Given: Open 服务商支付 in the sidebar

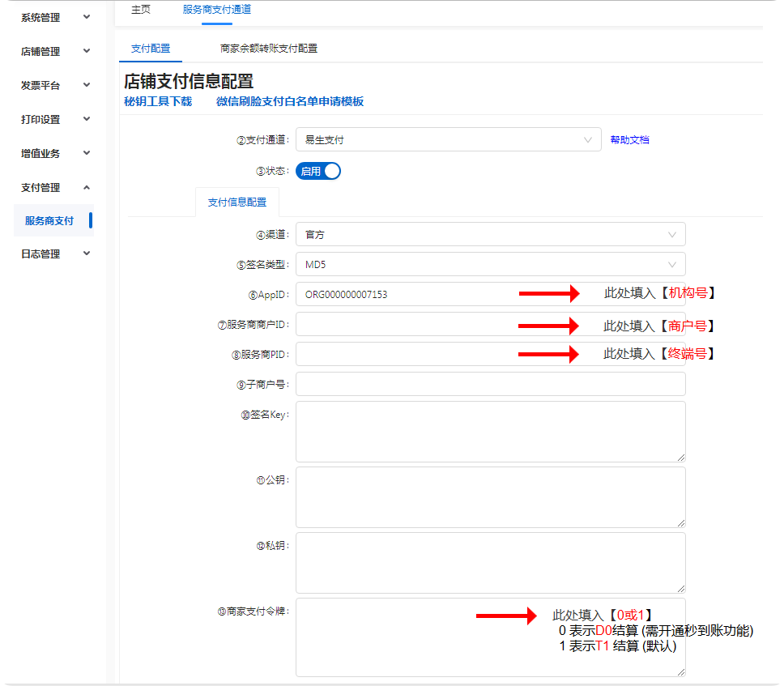Looking at the screenshot, I should coord(53,220).
